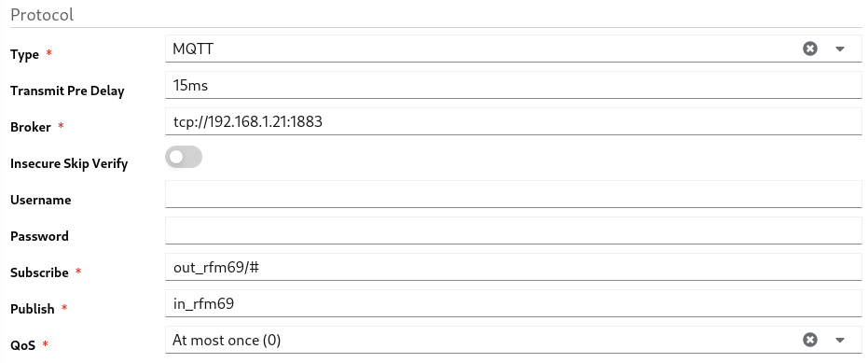Focus the Publish topic field in_rfm69

pos(513,303)
